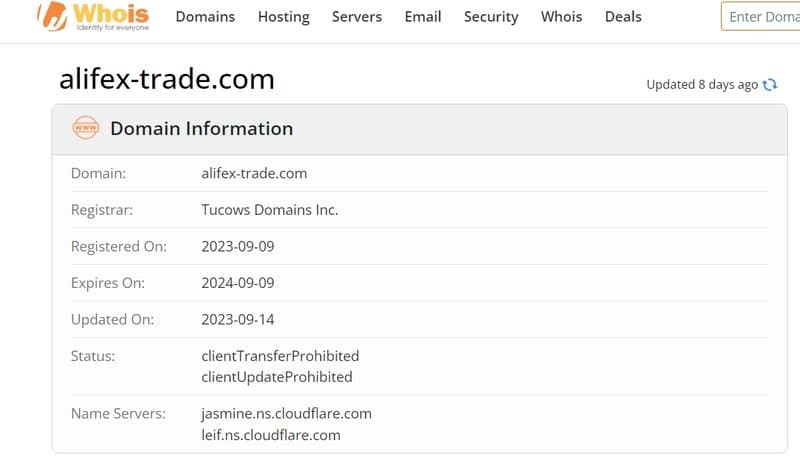Open the Security menu
Viewport: 800px width, 461px height.
pyautogui.click(x=491, y=17)
